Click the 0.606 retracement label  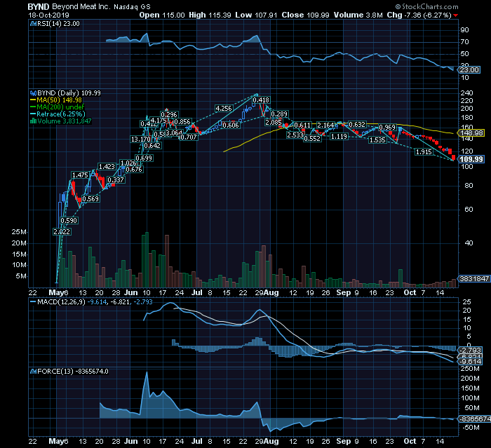[x=231, y=125]
